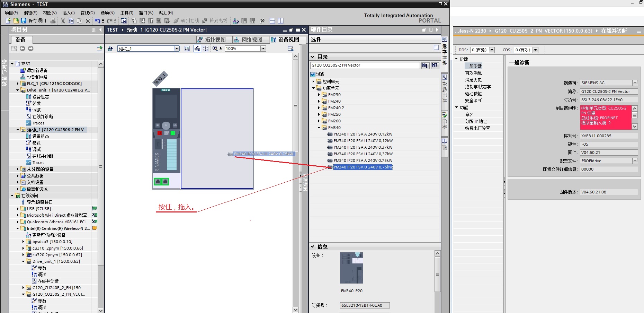Click 添加新设备 in project tree
This screenshot has width=644, height=313.
coord(37,70)
